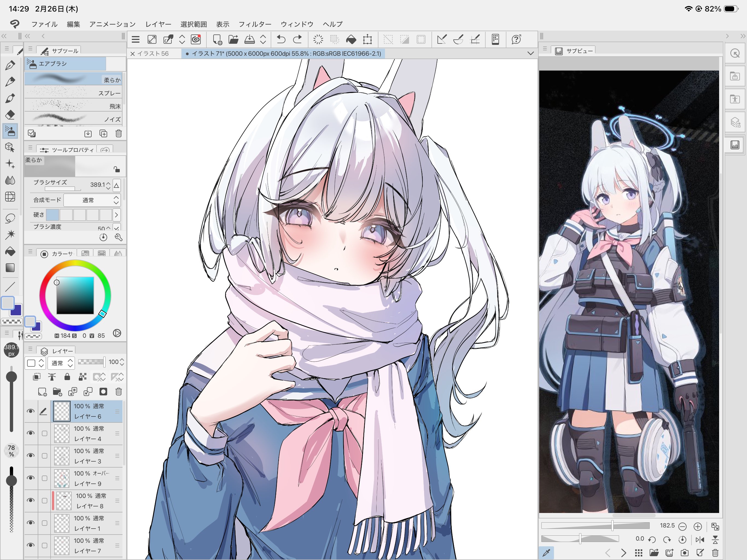Viewport: 747px width, 560px height.
Task: Hide レイヤー 4 with its eye icon
Action: [x=31, y=433]
